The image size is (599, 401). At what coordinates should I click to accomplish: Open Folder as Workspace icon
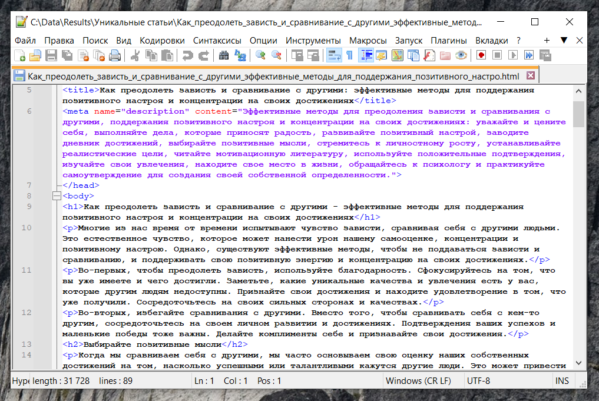click(x=445, y=56)
